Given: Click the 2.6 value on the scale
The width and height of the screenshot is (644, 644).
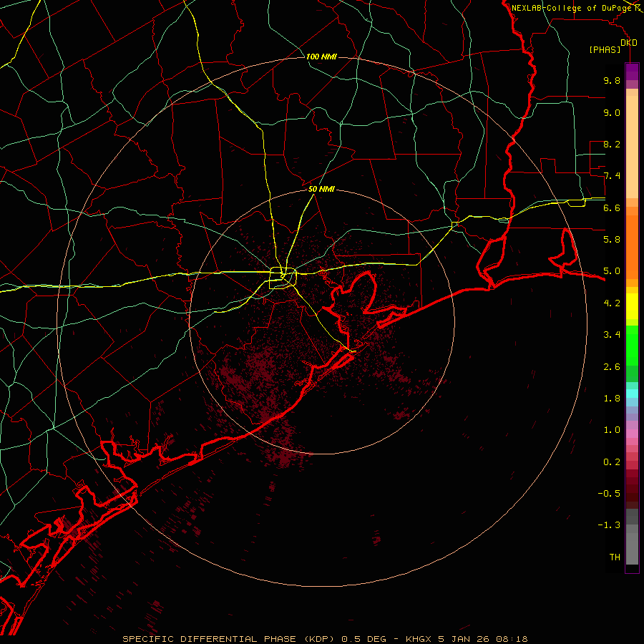Looking at the screenshot, I should click(612, 367).
